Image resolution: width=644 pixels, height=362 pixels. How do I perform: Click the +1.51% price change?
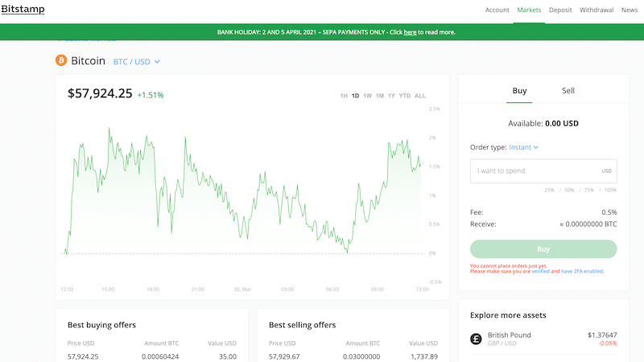pos(151,95)
